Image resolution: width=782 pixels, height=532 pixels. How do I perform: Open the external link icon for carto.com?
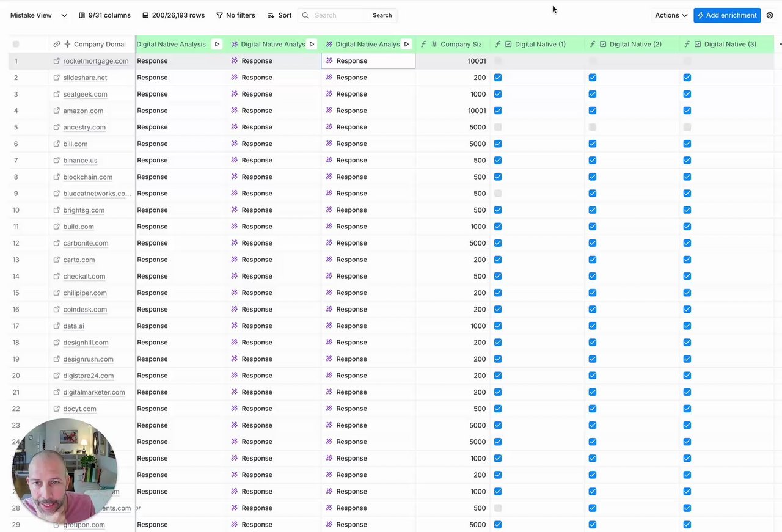pyautogui.click(x=57, y=260)
